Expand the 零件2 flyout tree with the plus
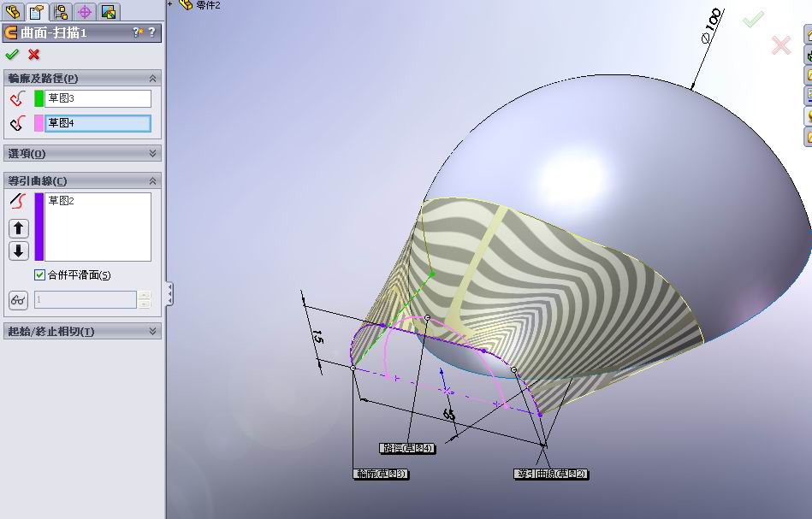The width and height of the screenshot is (812, 519). (x=170, y=4)
